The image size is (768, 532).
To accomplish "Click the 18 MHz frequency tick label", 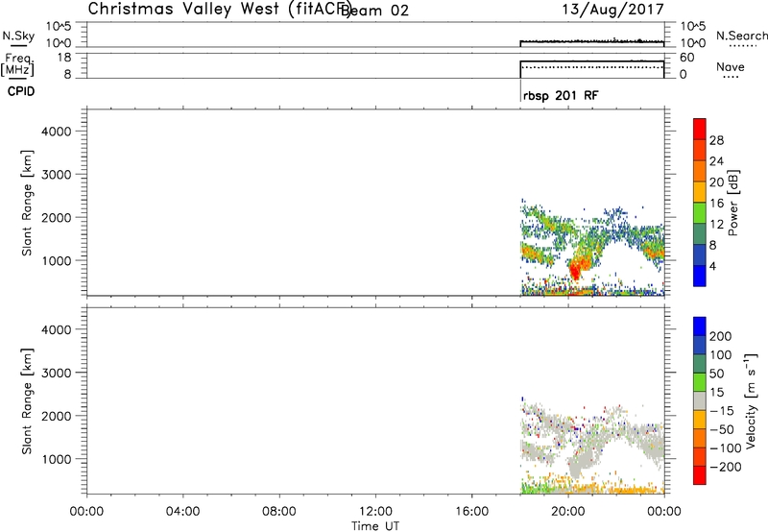I will (63, 58).
